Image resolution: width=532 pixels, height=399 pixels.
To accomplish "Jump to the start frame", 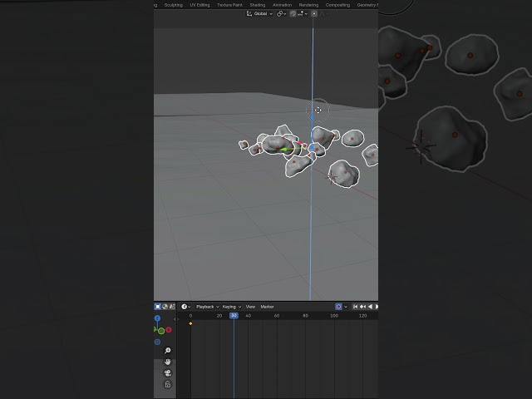I will (x=355, y=307).
